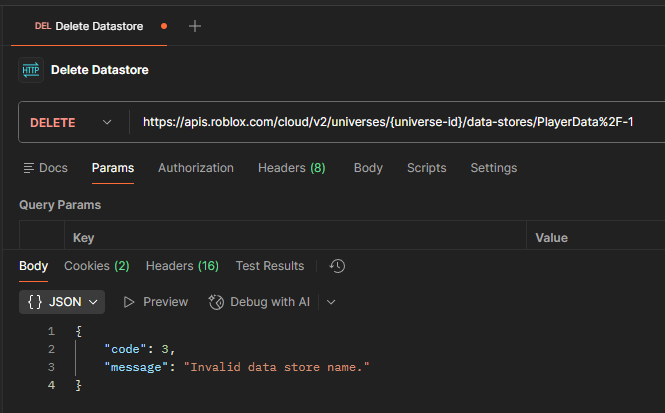Click the "Invalid data store name." message text
665x413 pixels.
click(277, 367)
